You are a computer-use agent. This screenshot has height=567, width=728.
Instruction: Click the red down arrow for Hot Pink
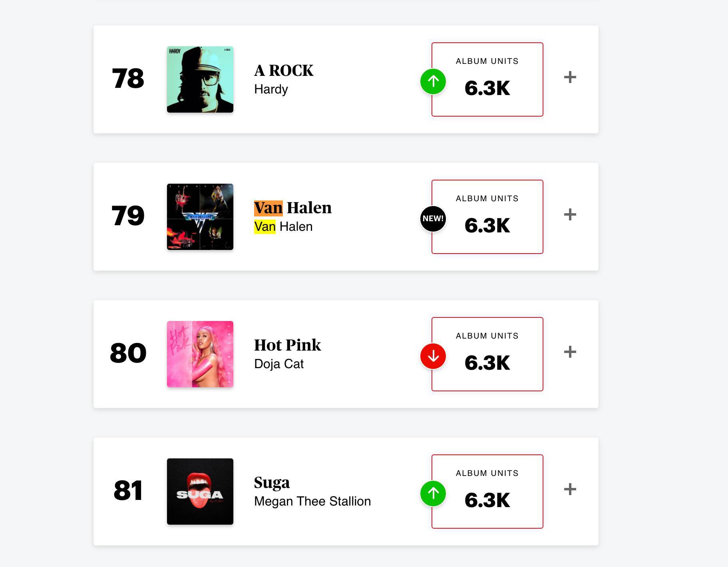point(433,356)
